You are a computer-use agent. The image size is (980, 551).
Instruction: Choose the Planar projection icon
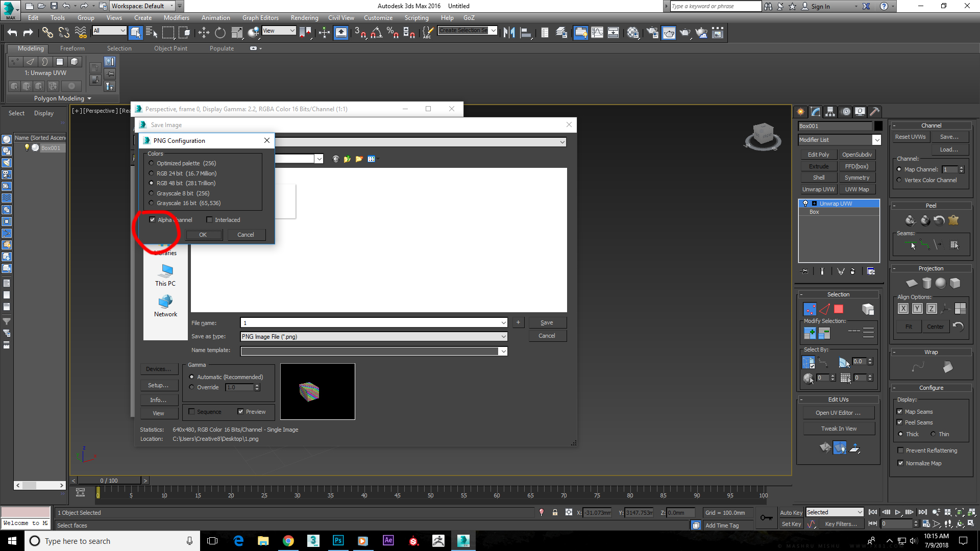point(911,283)
